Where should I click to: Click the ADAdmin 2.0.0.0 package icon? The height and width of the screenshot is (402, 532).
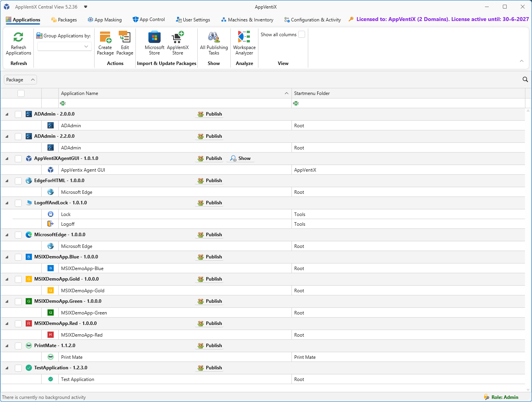(x=28, y=114)
